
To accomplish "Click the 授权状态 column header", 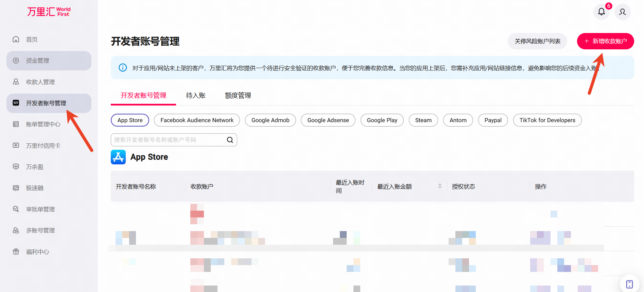I will point(464,186).
